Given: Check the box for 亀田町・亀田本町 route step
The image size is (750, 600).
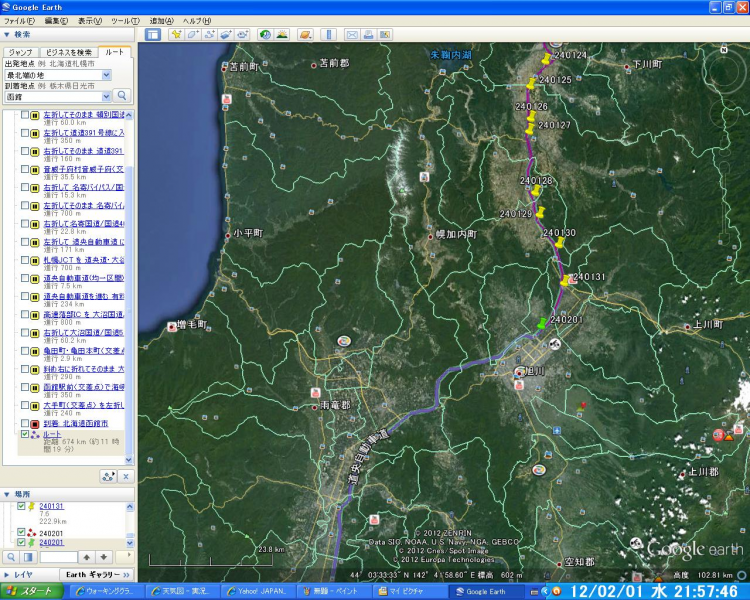Looking at the screenshot, I should tap(24, 351).
